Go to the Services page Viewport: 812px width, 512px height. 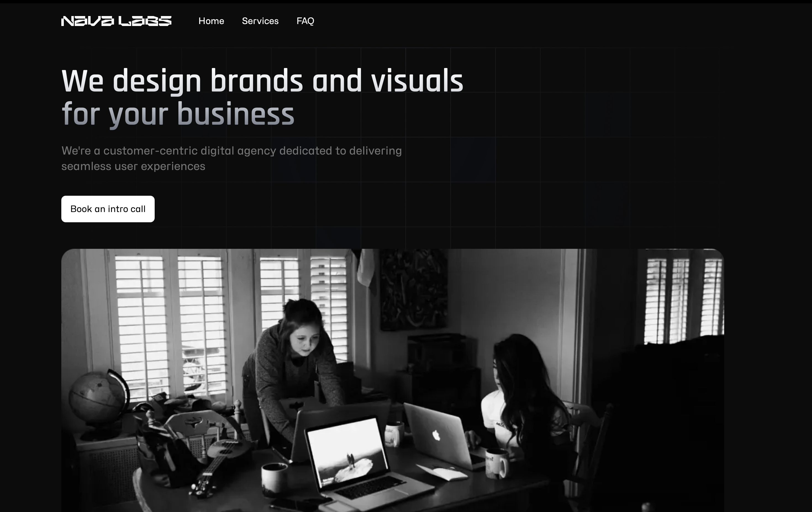point(260,21)
